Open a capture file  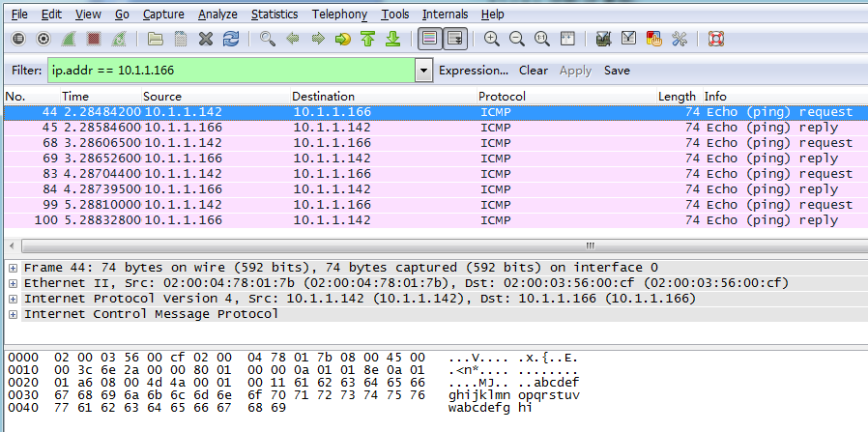156,39
